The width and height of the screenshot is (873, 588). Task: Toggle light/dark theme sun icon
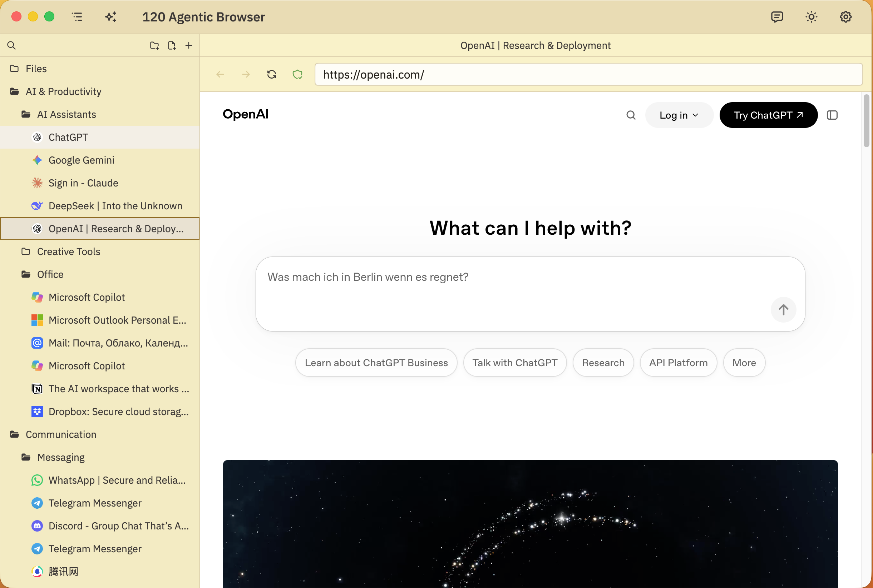click(811, 17)
